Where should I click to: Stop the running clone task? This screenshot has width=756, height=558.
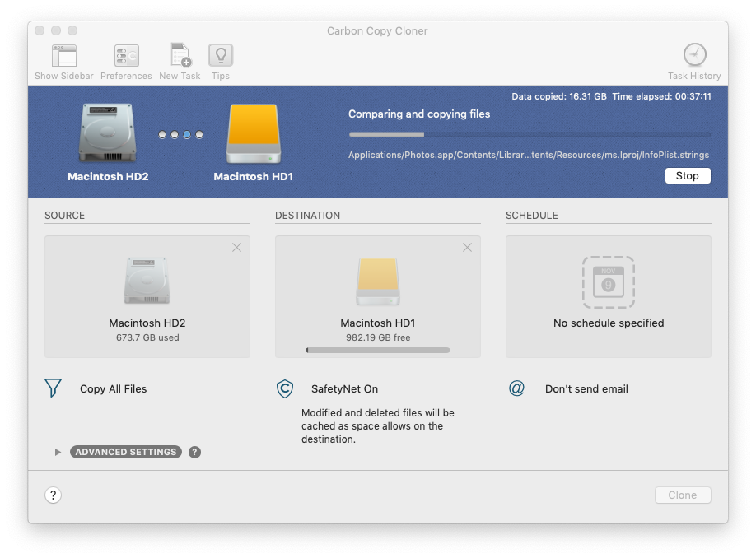pyautogui.click(x=688, y=176)
